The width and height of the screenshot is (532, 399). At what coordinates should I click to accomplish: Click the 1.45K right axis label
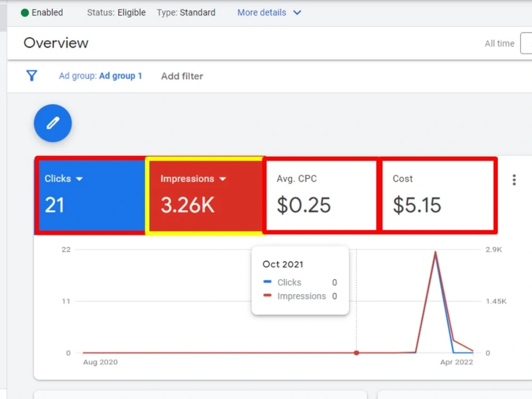[x=496, y=301]
